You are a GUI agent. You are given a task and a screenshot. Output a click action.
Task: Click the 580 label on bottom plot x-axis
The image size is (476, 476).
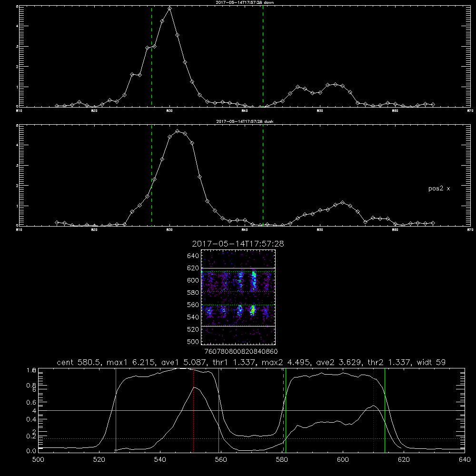pyautogui.click(x=282, y=460)
